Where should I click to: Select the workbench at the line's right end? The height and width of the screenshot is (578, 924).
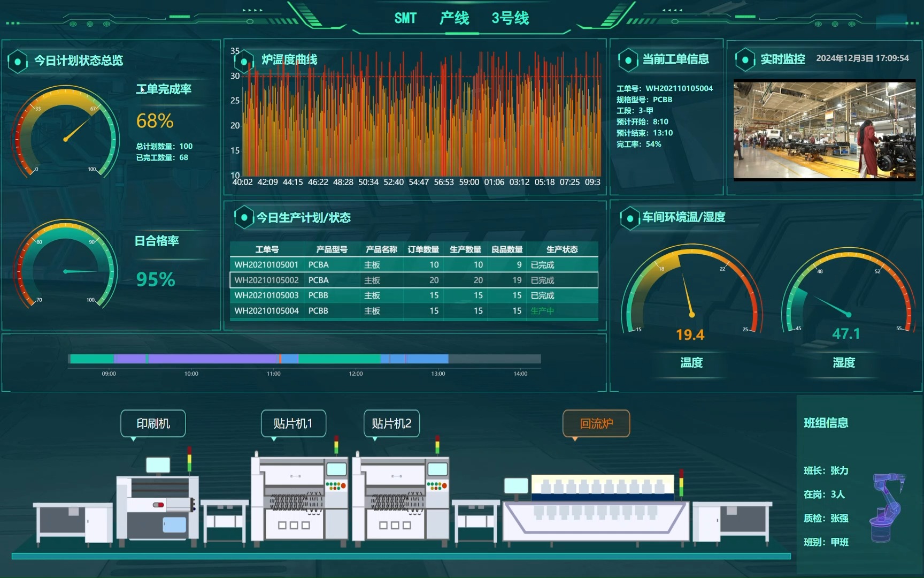(732, 523)
